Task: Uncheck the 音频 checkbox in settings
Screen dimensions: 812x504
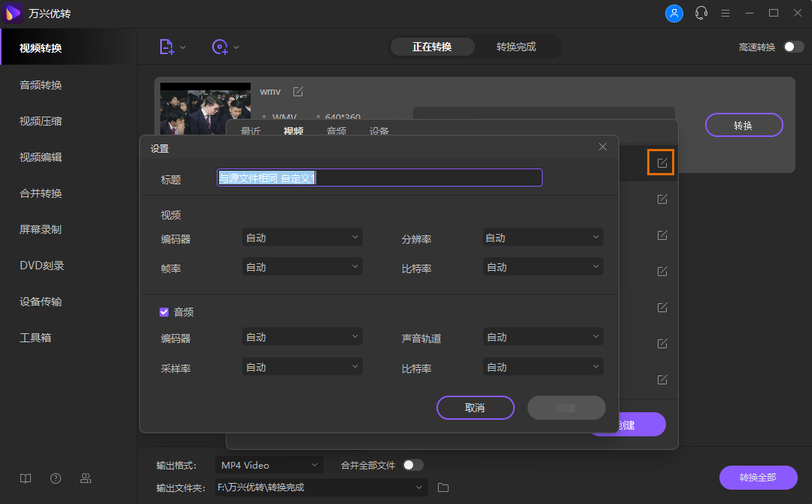Action: 163,311
